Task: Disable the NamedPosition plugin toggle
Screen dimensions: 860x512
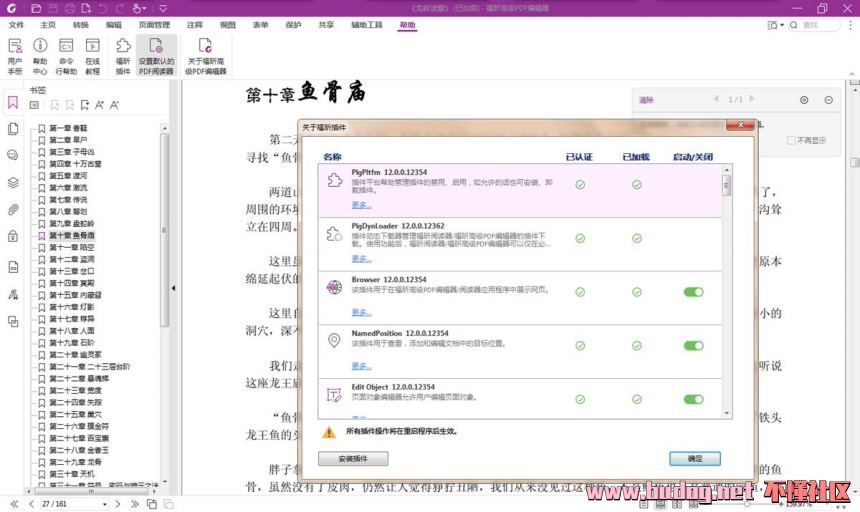Action: 693,345
